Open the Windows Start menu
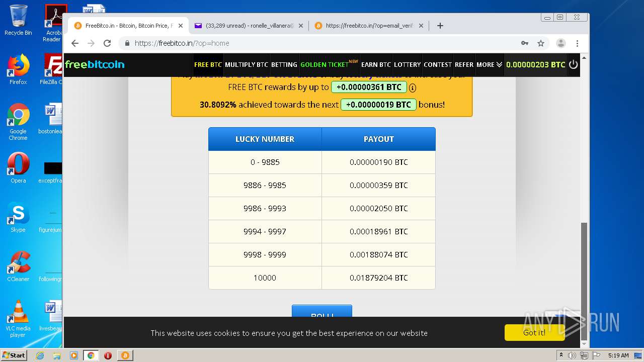The image size is (644, 362). (14, 355)
